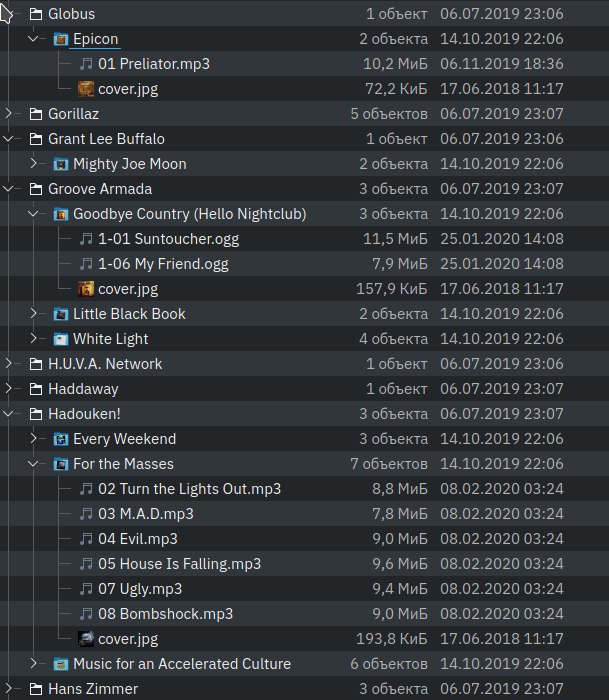Click the Gorillaz folder icon

tap(36, 114)
